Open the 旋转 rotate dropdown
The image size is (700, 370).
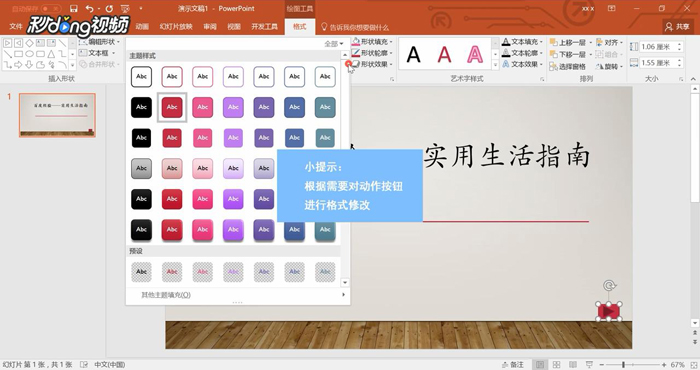pos(608,66)
